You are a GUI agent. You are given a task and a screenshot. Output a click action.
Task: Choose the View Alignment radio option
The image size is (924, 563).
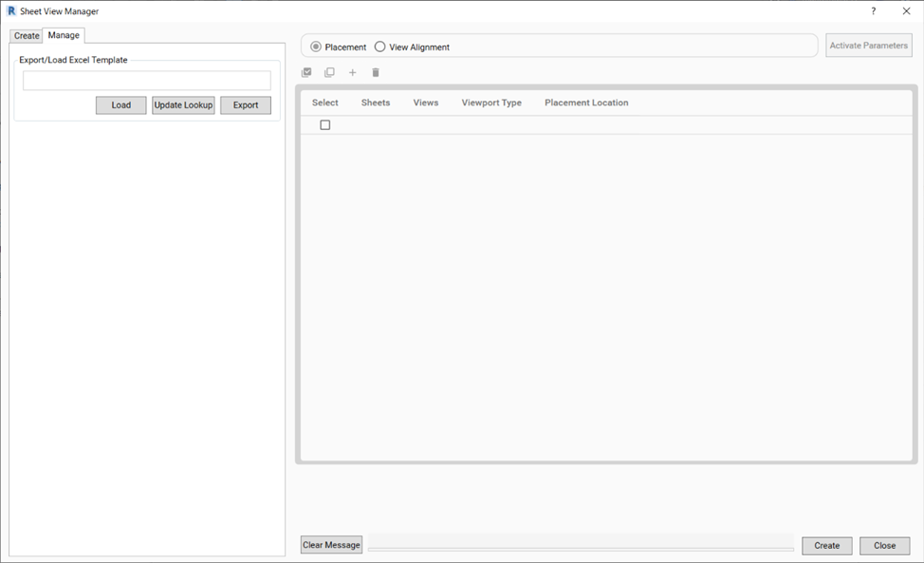pos(380,47)
